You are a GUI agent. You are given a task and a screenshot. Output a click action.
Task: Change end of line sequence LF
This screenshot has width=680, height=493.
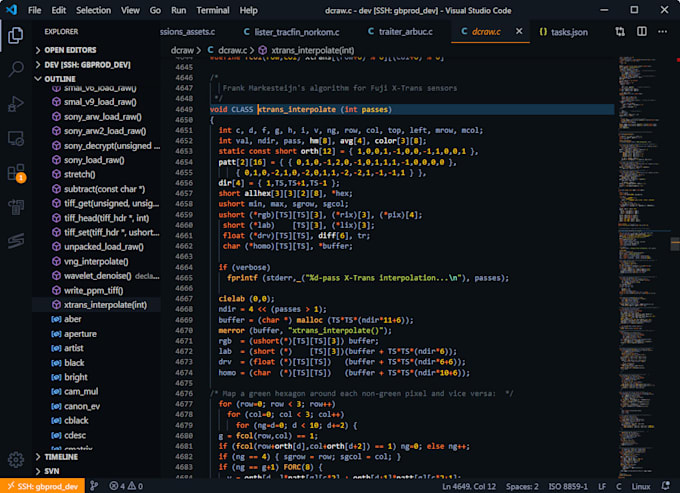click(602, 486)
